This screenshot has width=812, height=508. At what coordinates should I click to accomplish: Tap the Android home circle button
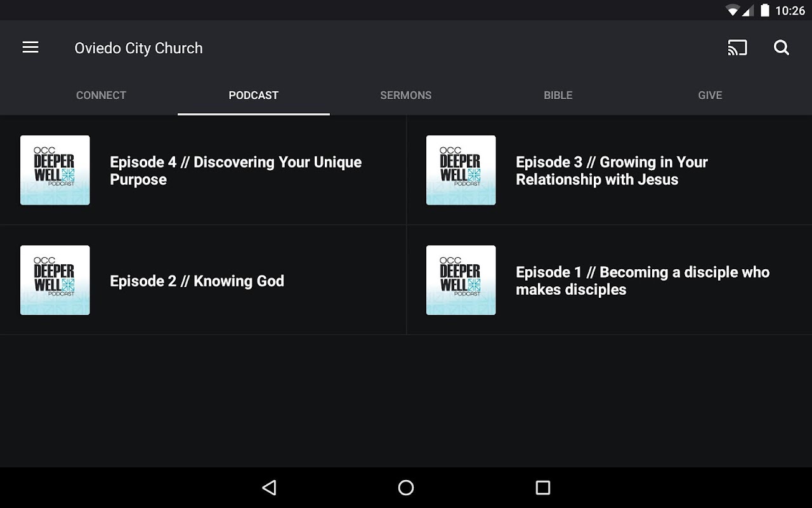(406, 488)
